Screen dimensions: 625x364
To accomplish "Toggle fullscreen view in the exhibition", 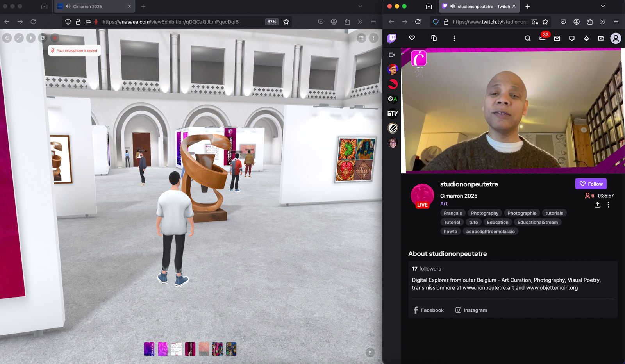I will [19, 38].
